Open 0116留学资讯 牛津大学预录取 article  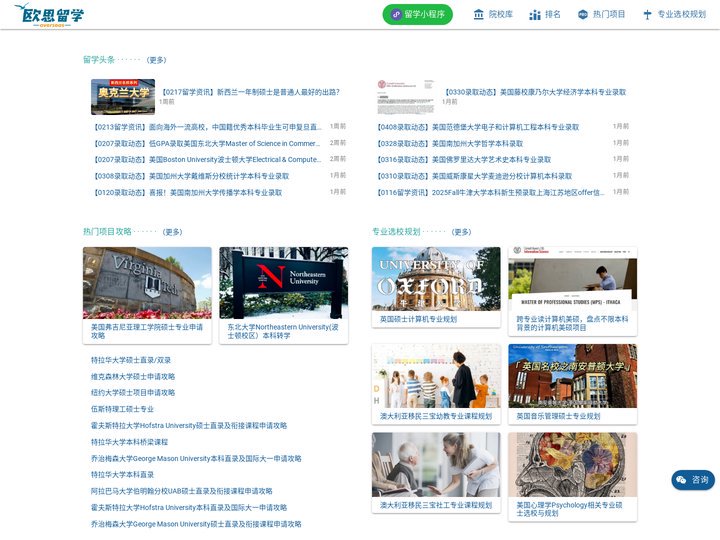(x=490, y=192)
